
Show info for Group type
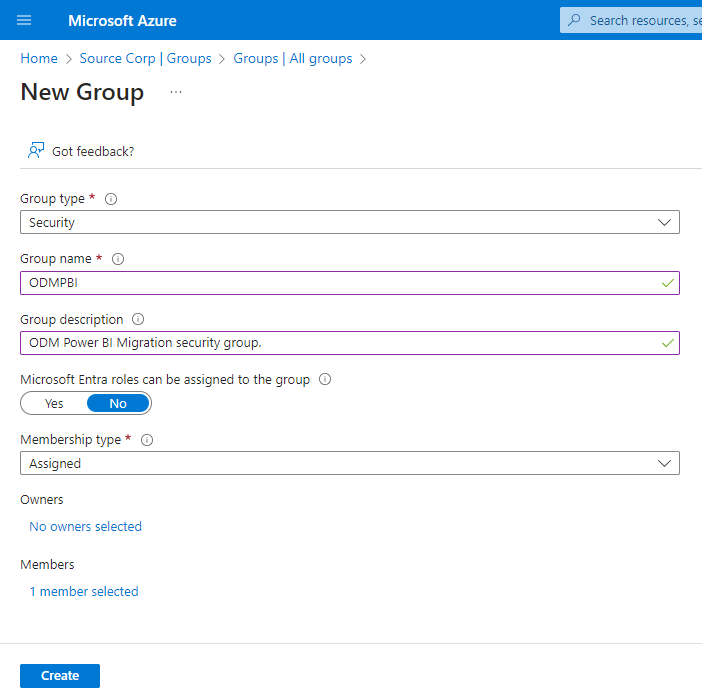111,199
